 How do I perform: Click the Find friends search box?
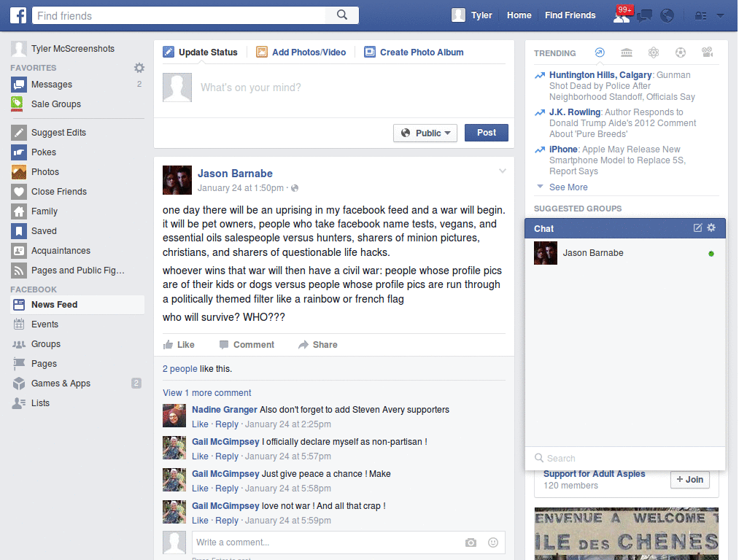click(179, 16)
